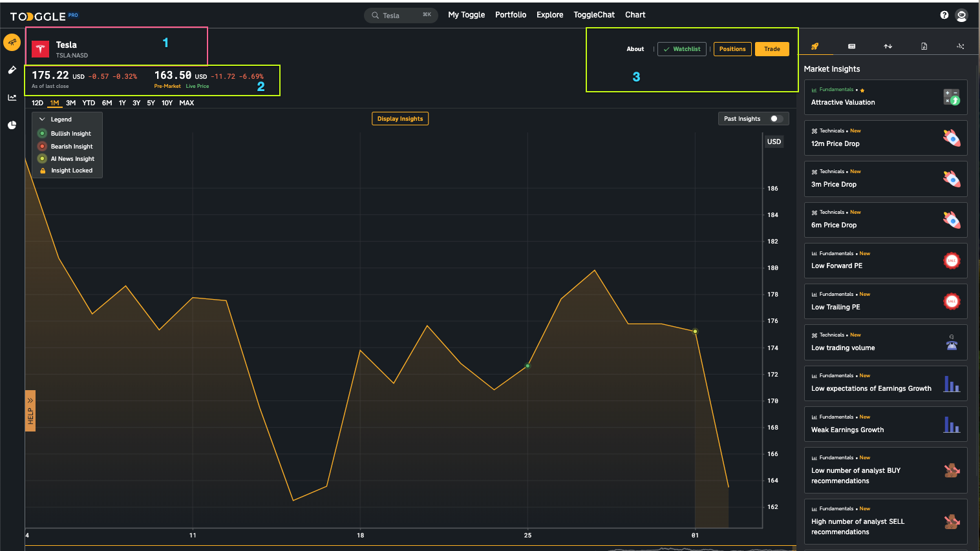Toggle the Past Insights switch
The width and height of the screenshot is (980, 551).
776,119
